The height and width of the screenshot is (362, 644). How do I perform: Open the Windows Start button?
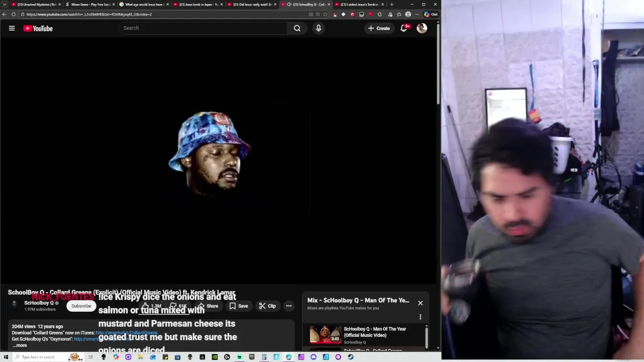(6, 357)
